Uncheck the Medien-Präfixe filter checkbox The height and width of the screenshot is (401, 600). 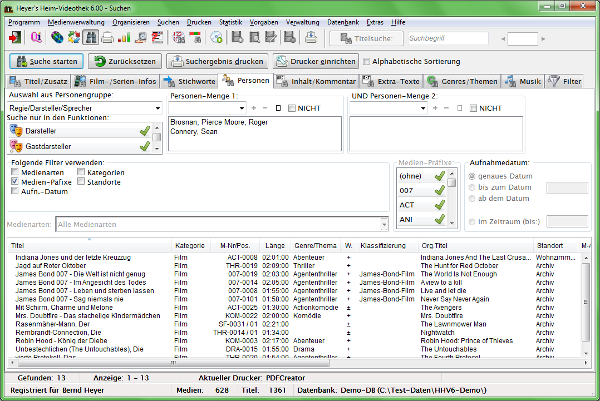point(13,181)
